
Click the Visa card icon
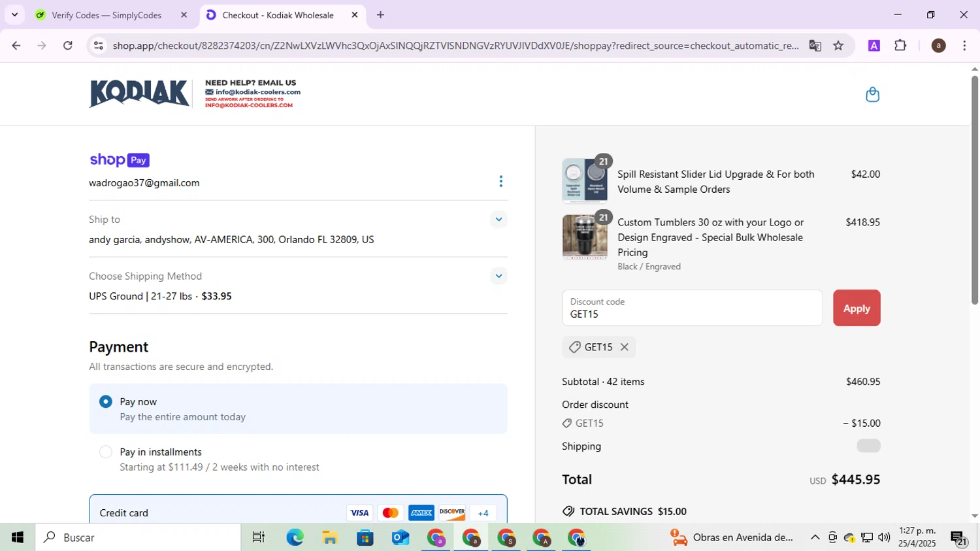(x=359, y=513)
